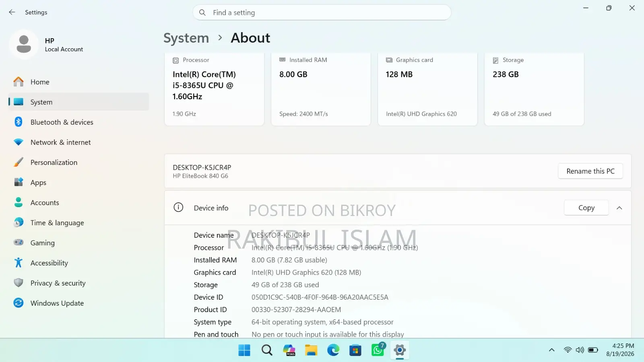Open the Graphics card info card
The image size is (644, 362).
(x=428, y=89)
